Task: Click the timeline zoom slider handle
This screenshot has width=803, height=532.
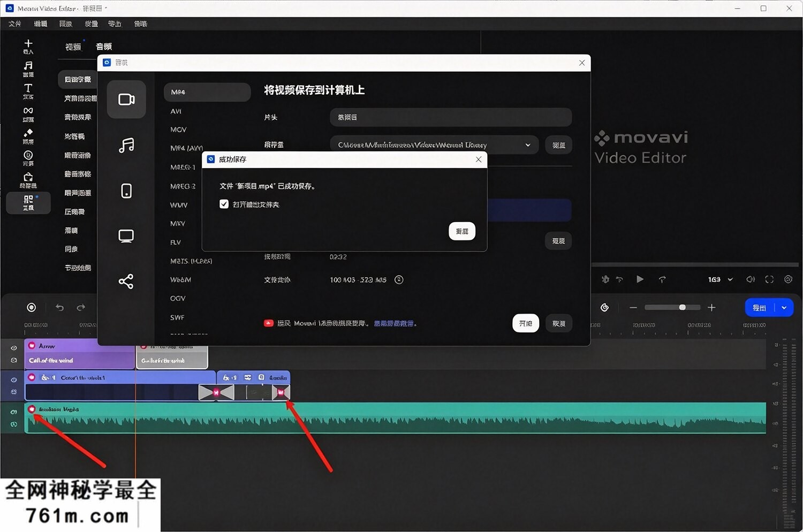Action: click(x=682, y=307)
